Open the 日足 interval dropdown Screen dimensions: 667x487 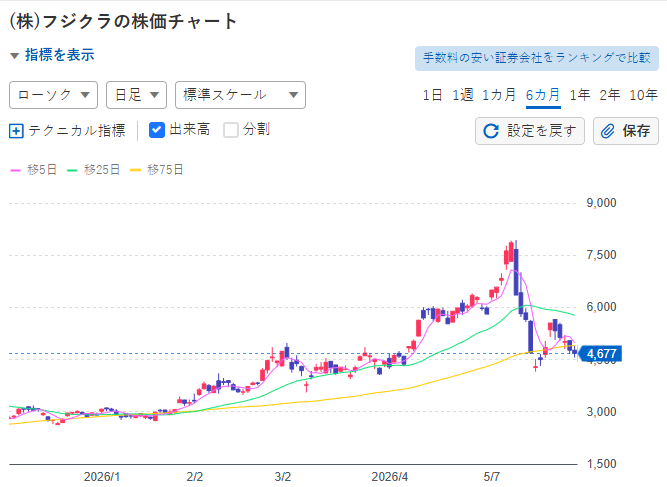tap(136, 95)
